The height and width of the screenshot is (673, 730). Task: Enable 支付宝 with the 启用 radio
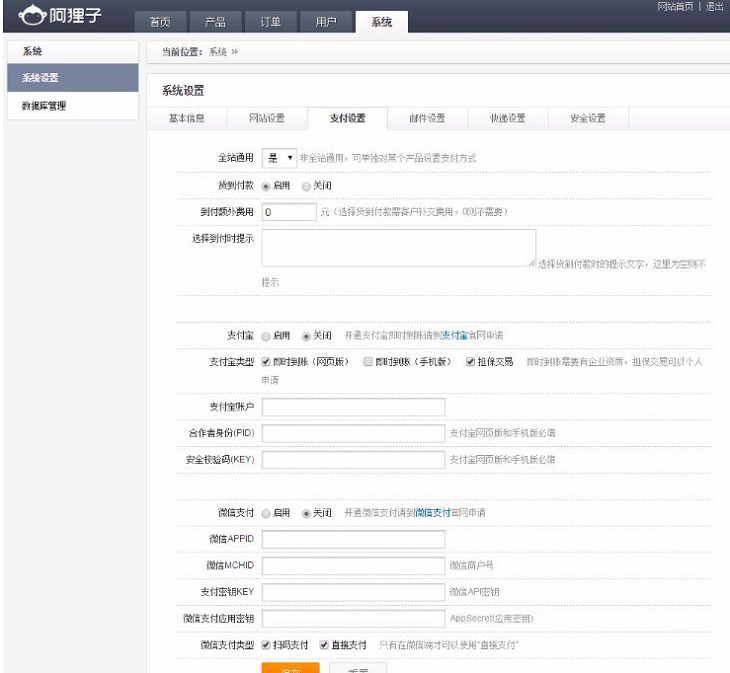click(x=266, y=335)
